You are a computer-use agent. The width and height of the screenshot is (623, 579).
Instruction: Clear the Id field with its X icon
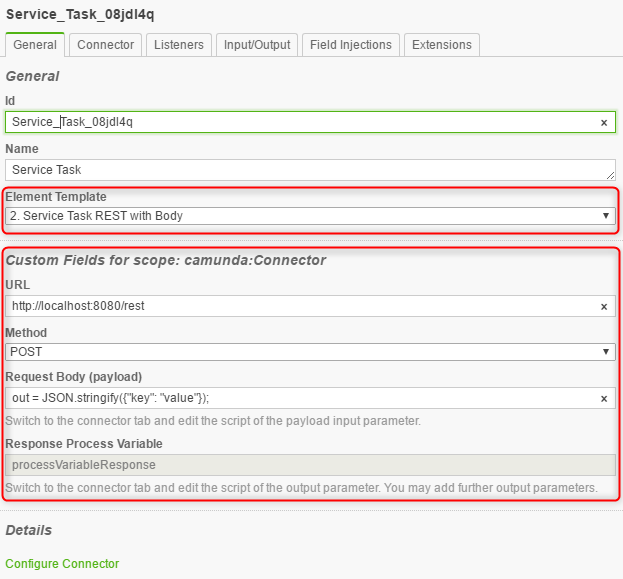pyautogui.click(x=603, y=123)
